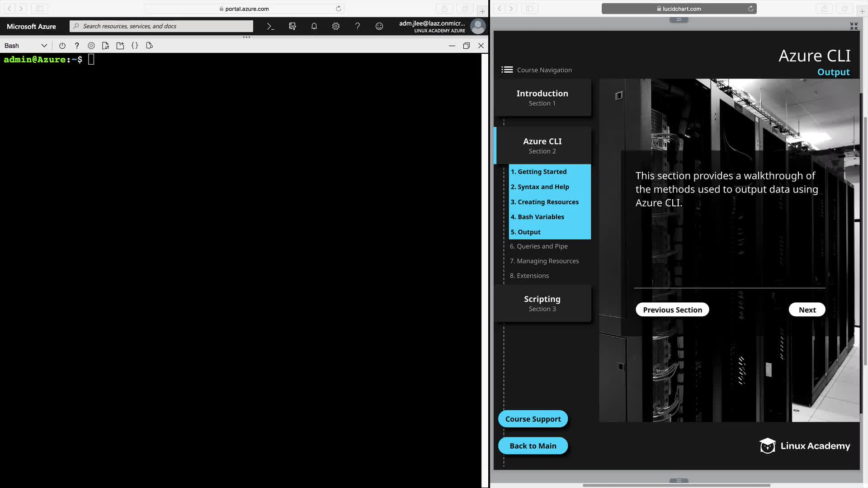Restart Cloud Shell with power icon

point(62,46)
